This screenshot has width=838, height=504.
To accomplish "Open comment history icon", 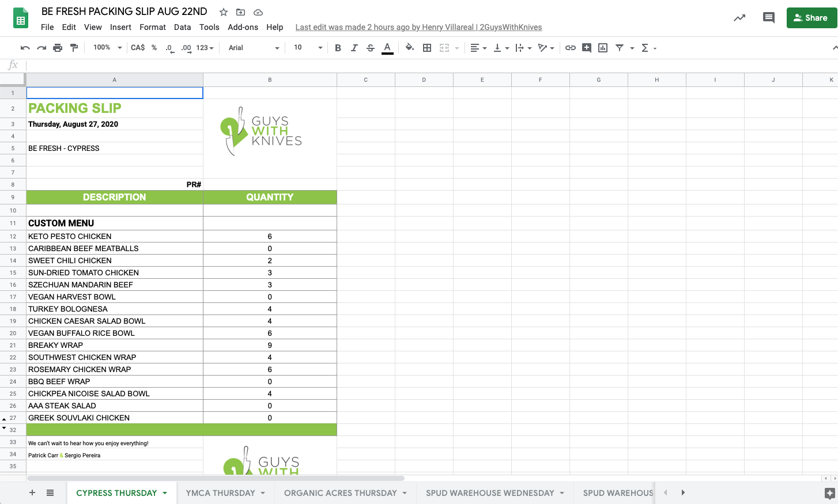I will [768, 18].
